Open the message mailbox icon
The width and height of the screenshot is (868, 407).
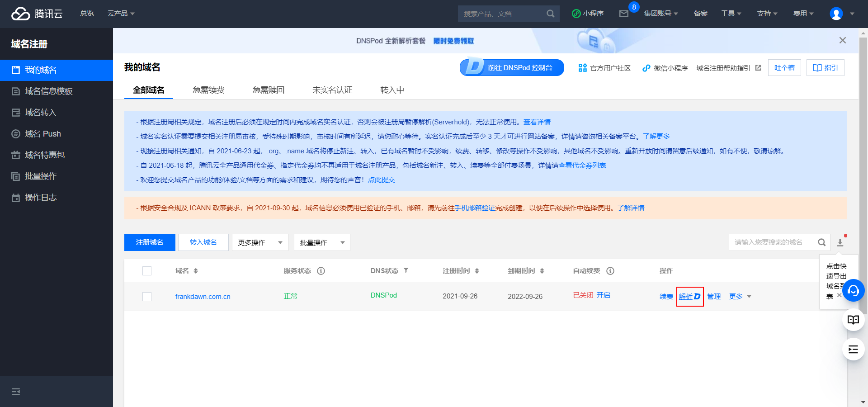(624, 14)
